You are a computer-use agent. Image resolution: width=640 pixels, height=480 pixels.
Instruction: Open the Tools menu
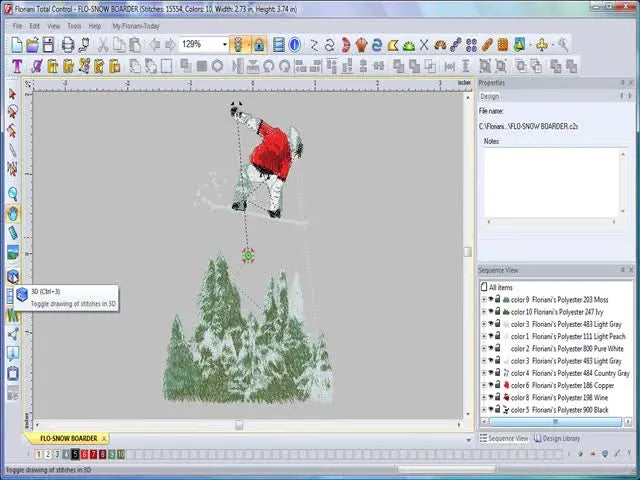tap(74, 26)
